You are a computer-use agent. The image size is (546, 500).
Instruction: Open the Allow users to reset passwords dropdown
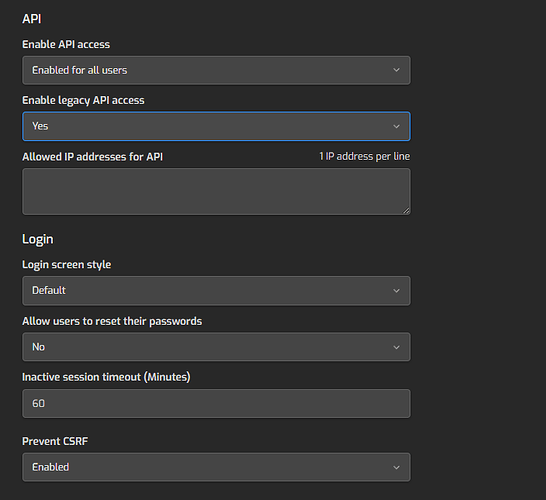tap(216, 347)
